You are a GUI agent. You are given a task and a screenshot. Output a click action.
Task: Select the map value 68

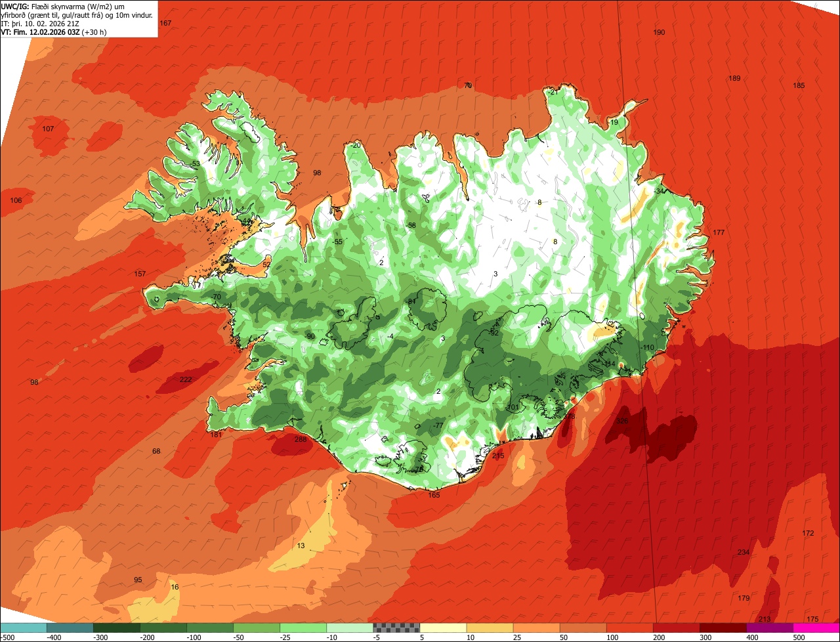156,451
